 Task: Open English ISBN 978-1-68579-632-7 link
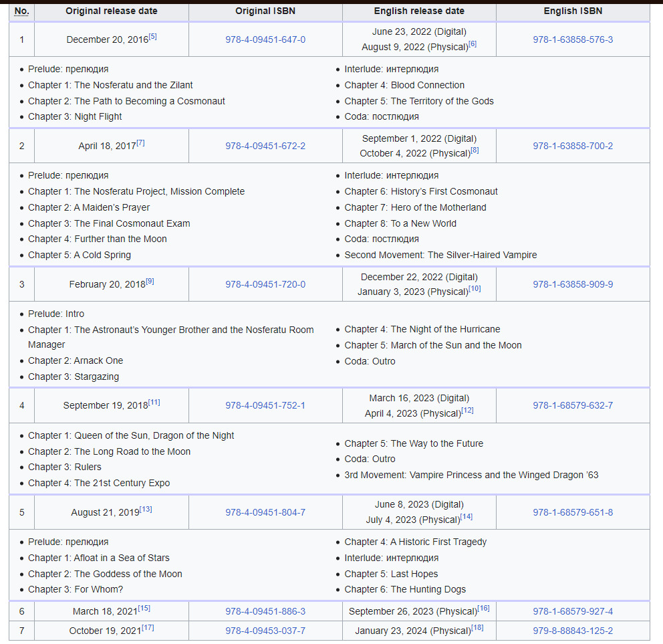[x=573, y=405]
